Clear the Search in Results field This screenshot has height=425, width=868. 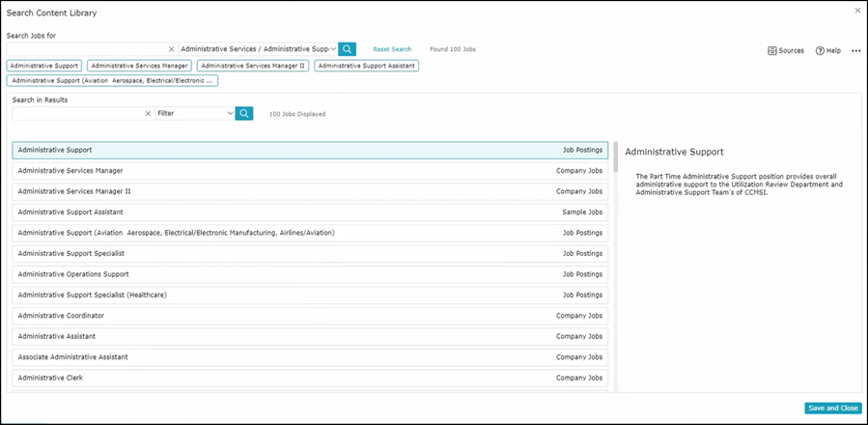pyautogui.click(x=149, y=113)
